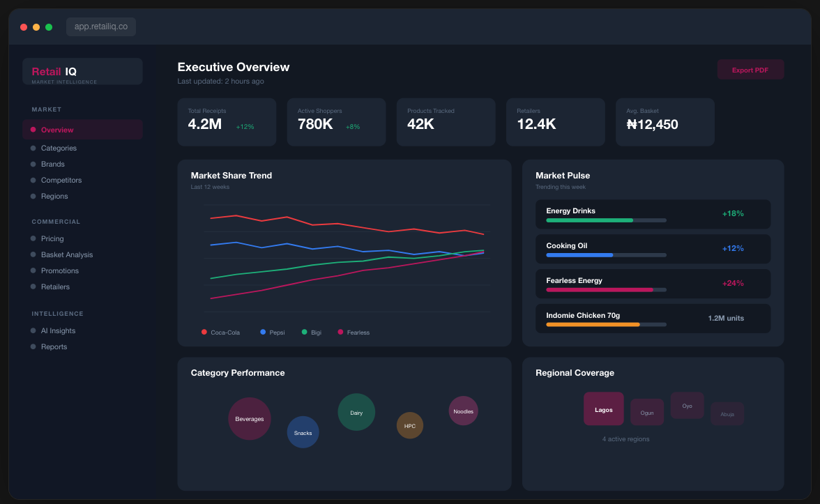Screen dimensions: 820x504
Task: Click the Market Pulse heading
Action: (563, 176)
